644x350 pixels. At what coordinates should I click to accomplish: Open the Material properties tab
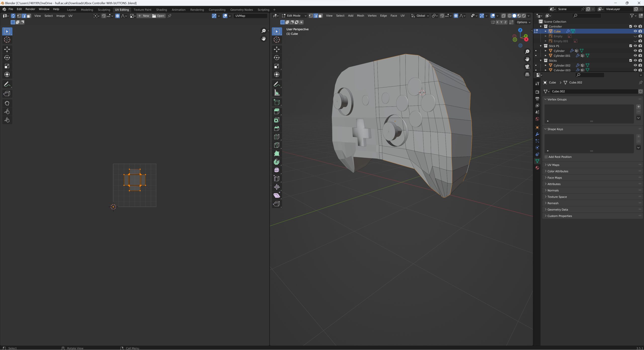[x=537, y=168]
